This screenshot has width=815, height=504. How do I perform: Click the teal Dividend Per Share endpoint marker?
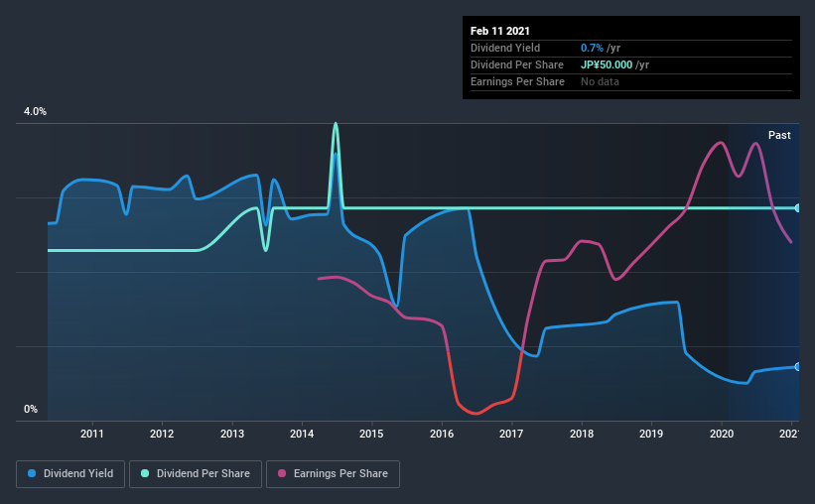[x=798, y=207]
